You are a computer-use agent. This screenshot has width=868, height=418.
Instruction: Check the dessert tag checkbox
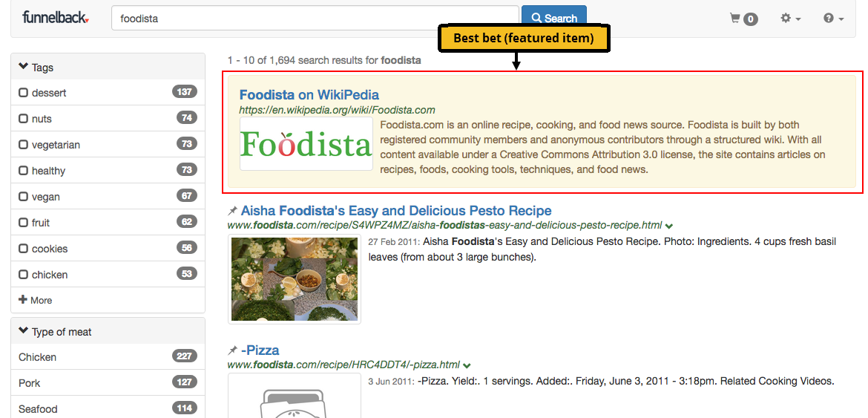coord(24,93)
